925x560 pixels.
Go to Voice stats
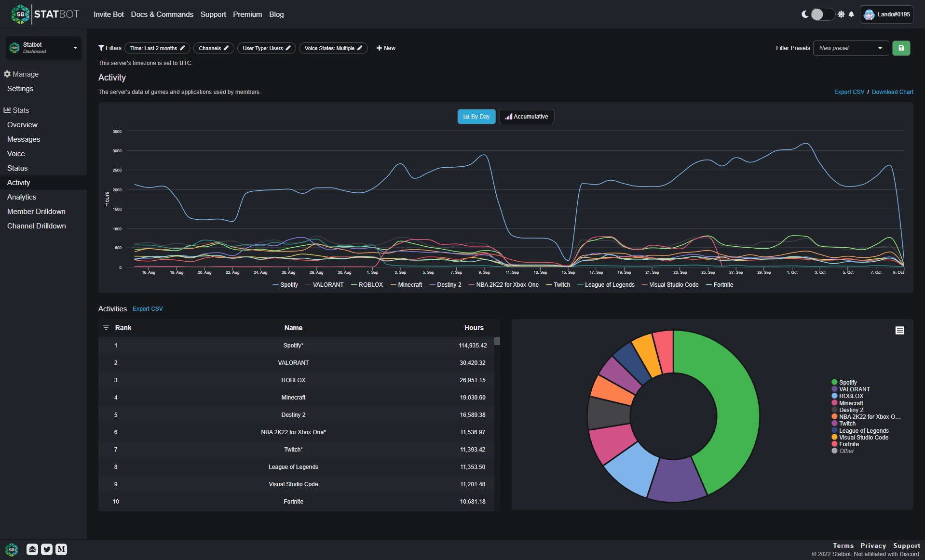coord(16,154)
